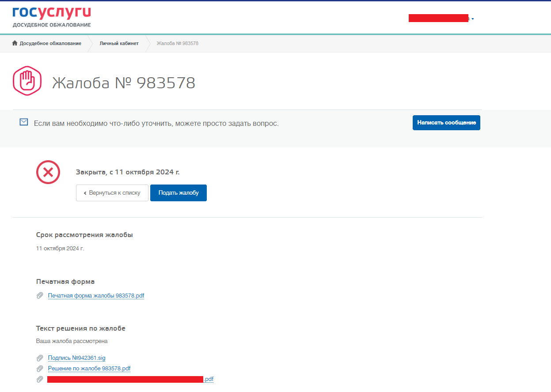Go to Досудебное обжалование breadcrumb

coord(50,43)
